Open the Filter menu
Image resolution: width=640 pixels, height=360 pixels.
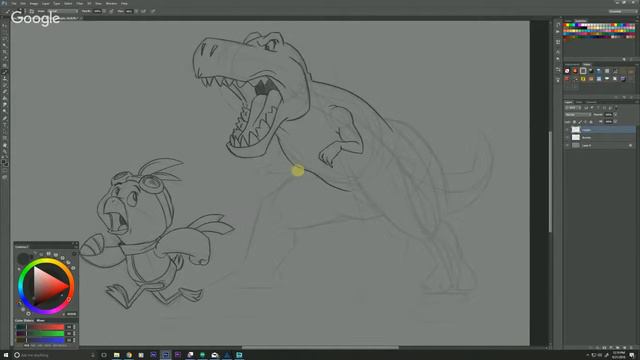[80, 3]
